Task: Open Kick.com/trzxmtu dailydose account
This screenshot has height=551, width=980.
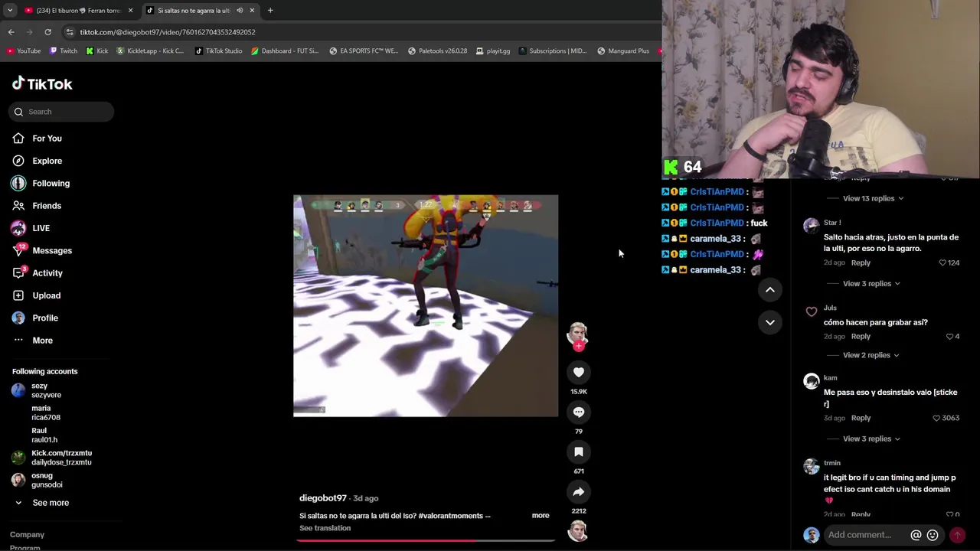Action: (61, 458)
